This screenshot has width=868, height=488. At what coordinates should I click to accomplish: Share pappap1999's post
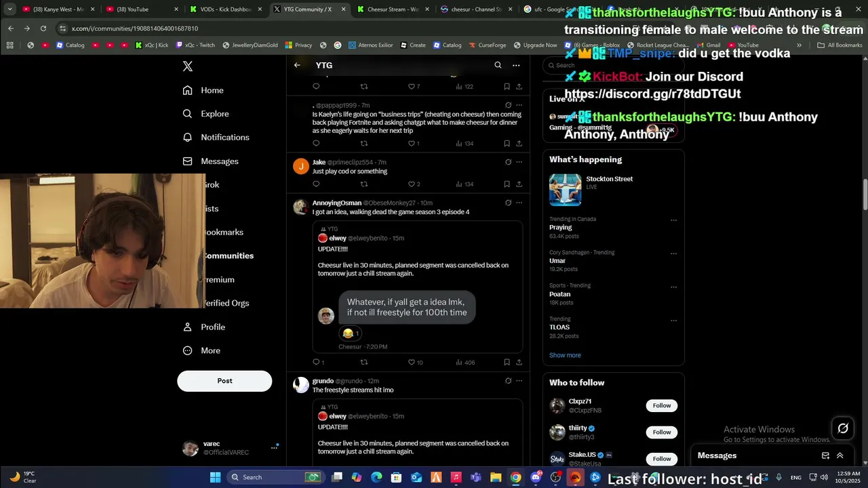coord(519,144)
